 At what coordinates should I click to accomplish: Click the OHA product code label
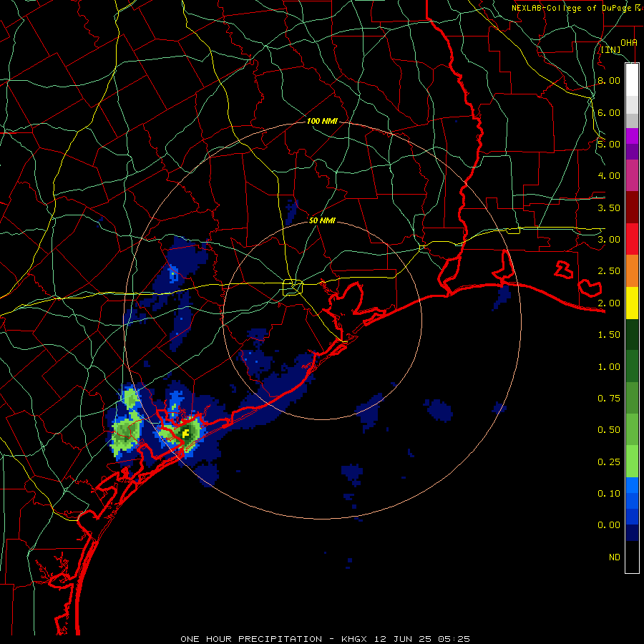click(x=629, y=42)
